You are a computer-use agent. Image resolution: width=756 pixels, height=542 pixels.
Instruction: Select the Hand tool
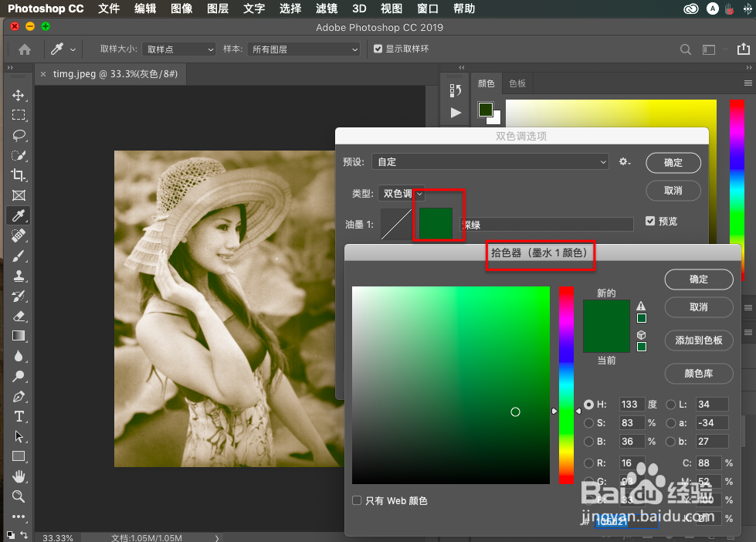pyautogui.click(x=19, y=476)
